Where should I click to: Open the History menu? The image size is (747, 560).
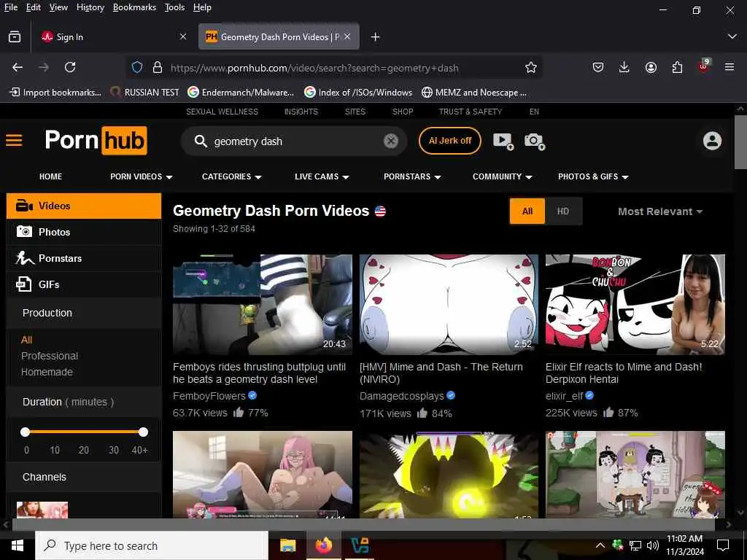tap(90, 7)
